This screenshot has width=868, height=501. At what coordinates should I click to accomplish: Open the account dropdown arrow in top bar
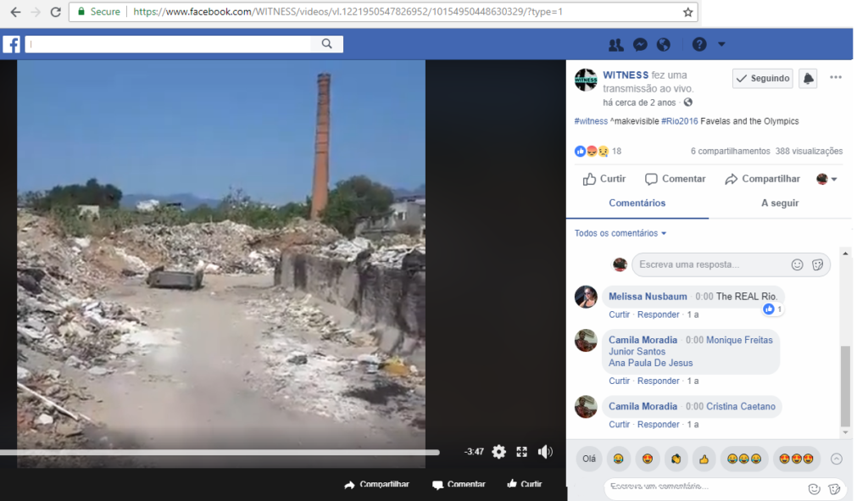pos(721,45)
